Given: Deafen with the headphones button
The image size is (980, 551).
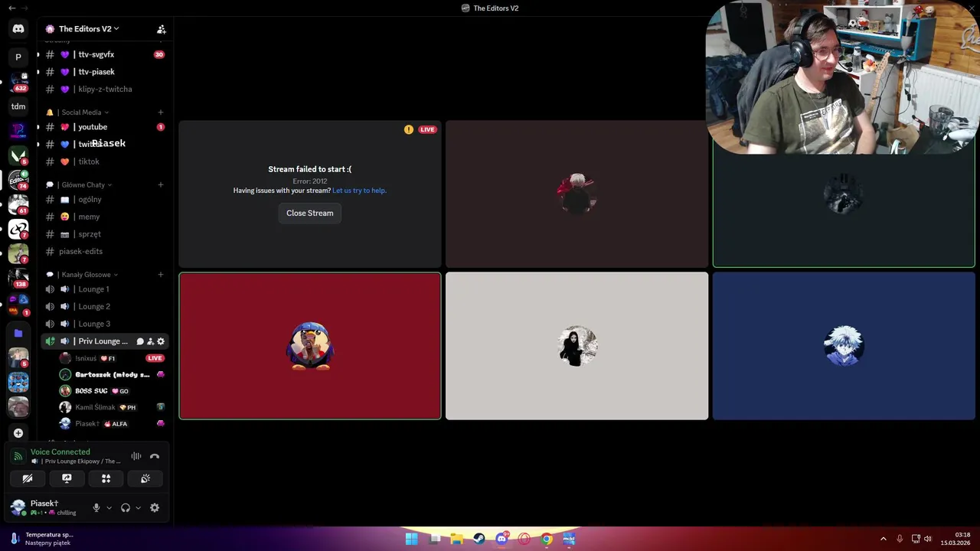Looking at the screenshot, I should (126, 507).
